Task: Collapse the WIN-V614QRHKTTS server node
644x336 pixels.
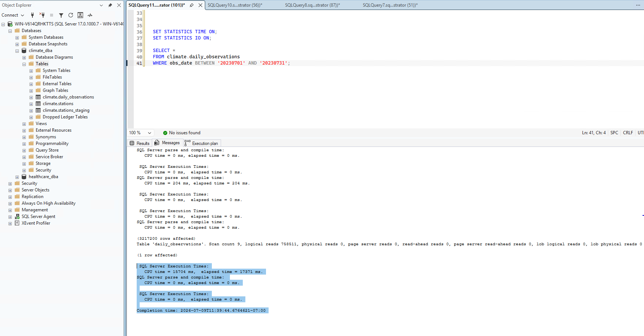Action: 3,24
